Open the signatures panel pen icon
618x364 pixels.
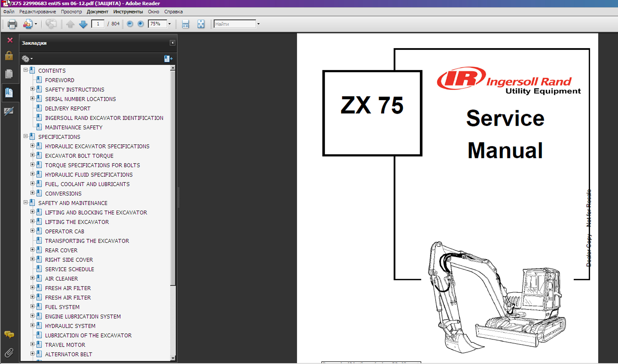(9, 111)
